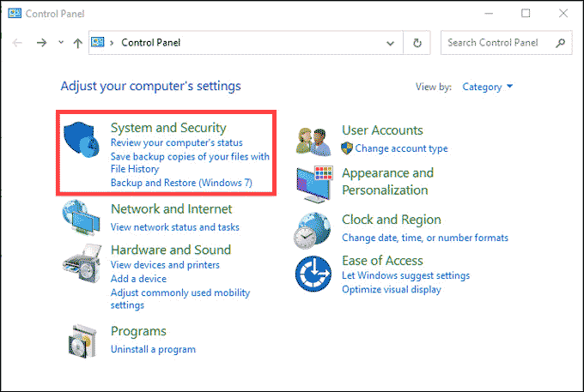This screenshot has width=584, height=392.
Task: Click the Control Panel breadcrumb in address bar
Action: (x=150, y=42)
